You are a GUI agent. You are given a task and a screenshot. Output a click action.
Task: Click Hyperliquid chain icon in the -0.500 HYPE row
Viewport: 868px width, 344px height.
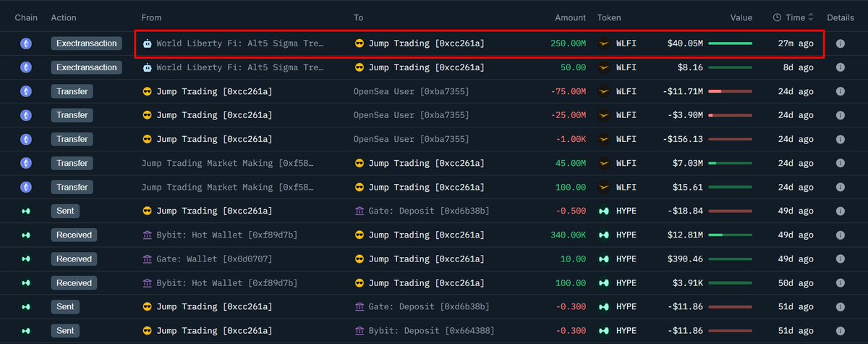point(26,211)
